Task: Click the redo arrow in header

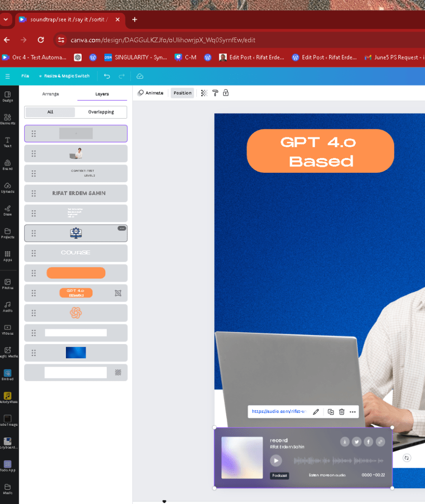Action: tap(121, 76)
